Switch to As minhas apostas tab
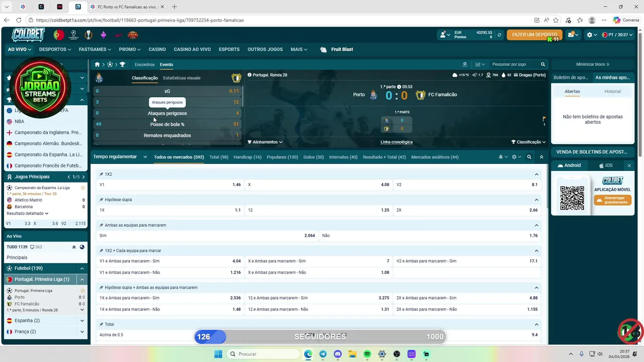This screenshot has height=362, width=644. coord(612,77)
